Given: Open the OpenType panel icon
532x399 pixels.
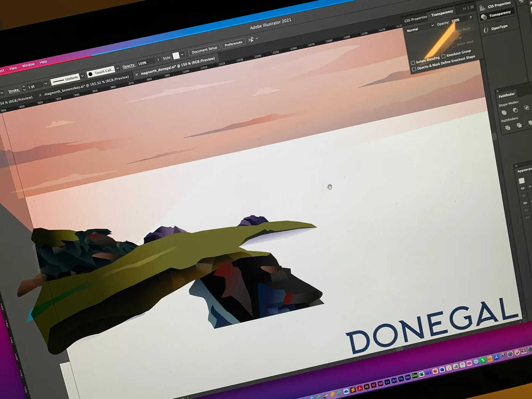Looking at the screenshot, I should [486, 30].
